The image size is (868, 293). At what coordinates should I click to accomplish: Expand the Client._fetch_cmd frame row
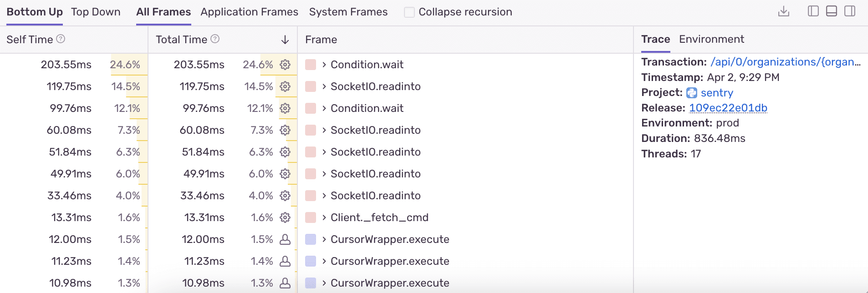324,217
